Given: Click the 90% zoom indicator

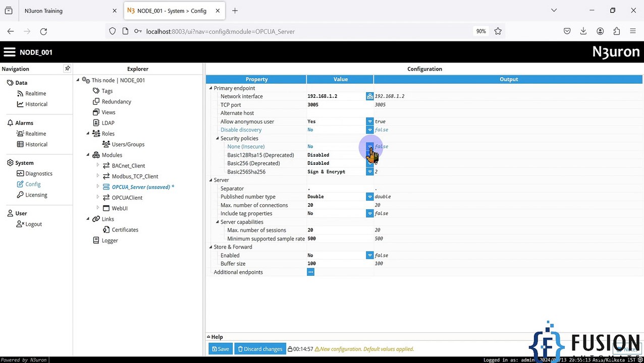Looking at the screenshot, I should (x=481, y=31).
